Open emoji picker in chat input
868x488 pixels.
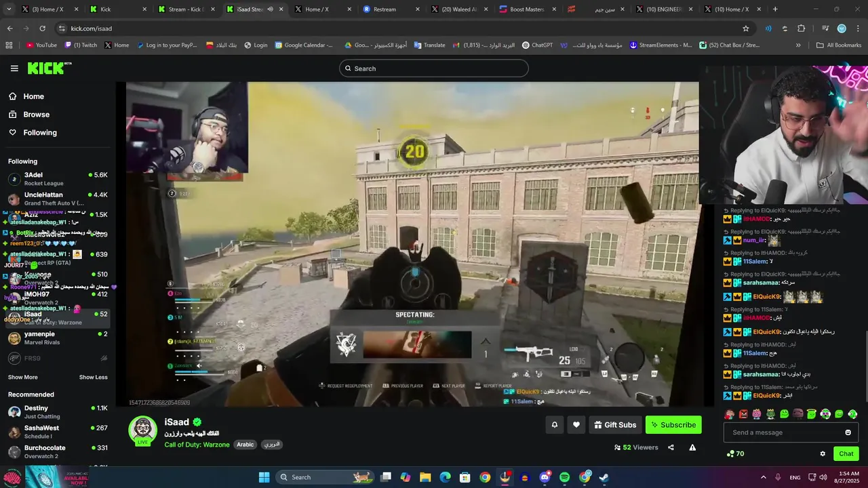(x=848, y=432)
